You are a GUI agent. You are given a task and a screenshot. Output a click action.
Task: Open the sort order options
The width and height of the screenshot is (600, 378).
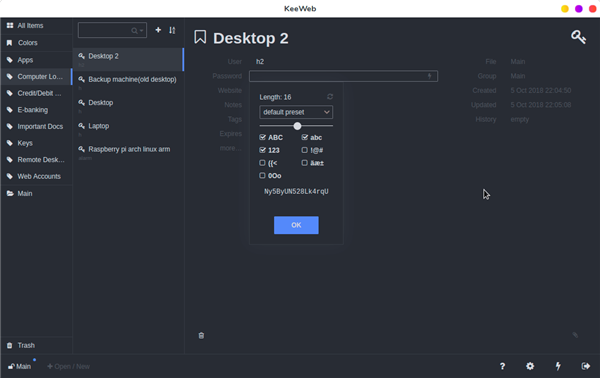point(172,30)
